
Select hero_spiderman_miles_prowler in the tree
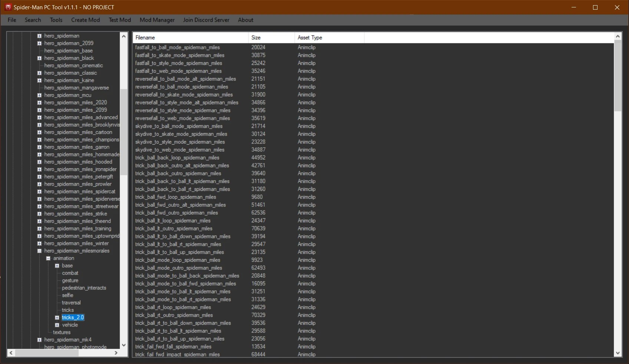point(78,184)
